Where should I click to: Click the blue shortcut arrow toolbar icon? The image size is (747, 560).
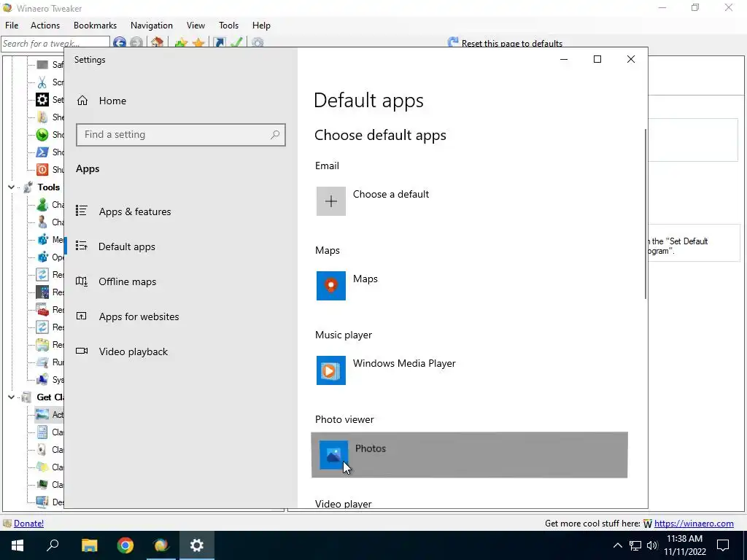(x=219, y=43)
